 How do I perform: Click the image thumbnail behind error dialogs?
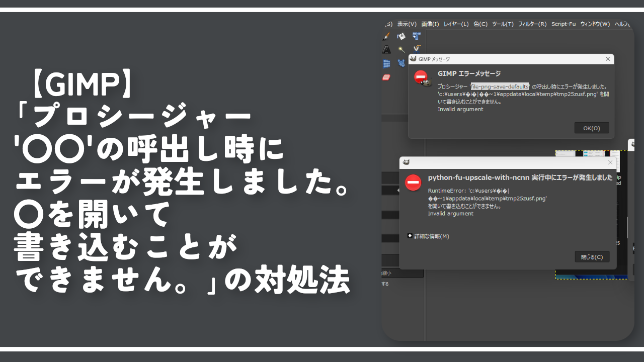(591, 214)
